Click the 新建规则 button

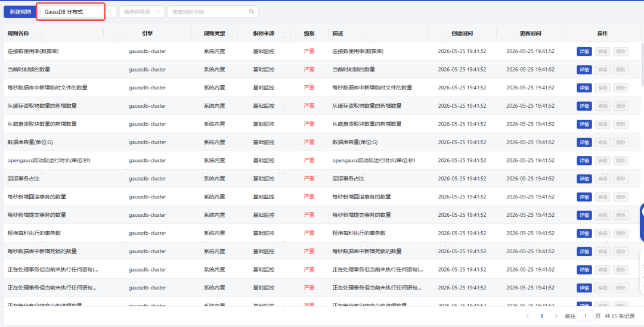click(x=20, y=12)
